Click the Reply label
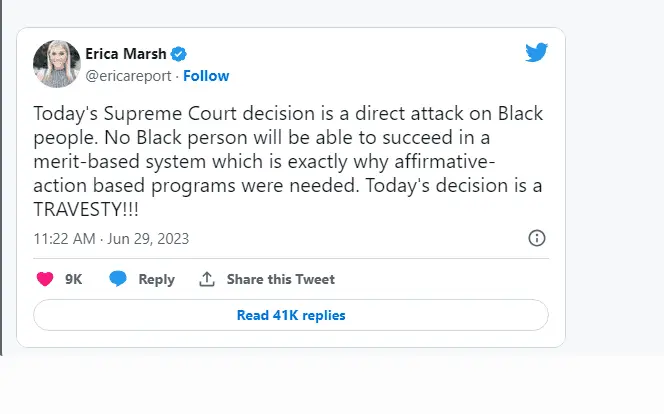This screenshot has height=414, width=664. tap(156, 279)
